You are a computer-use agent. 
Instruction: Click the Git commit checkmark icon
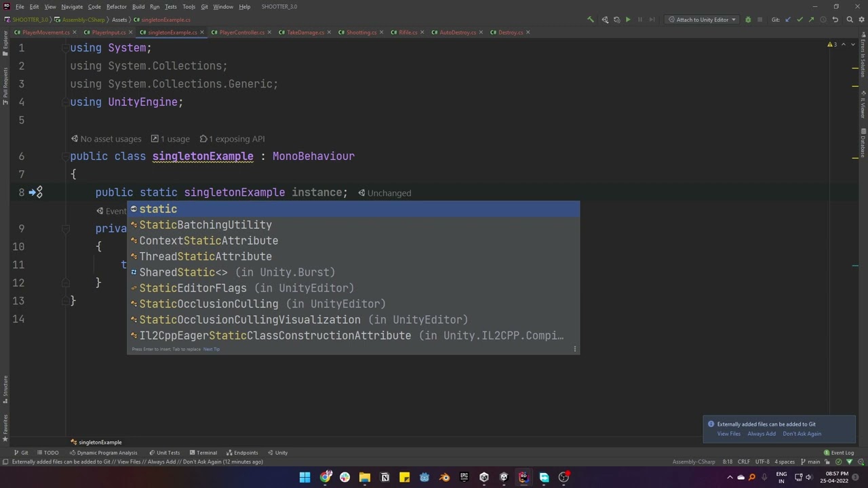coord(800,20)
